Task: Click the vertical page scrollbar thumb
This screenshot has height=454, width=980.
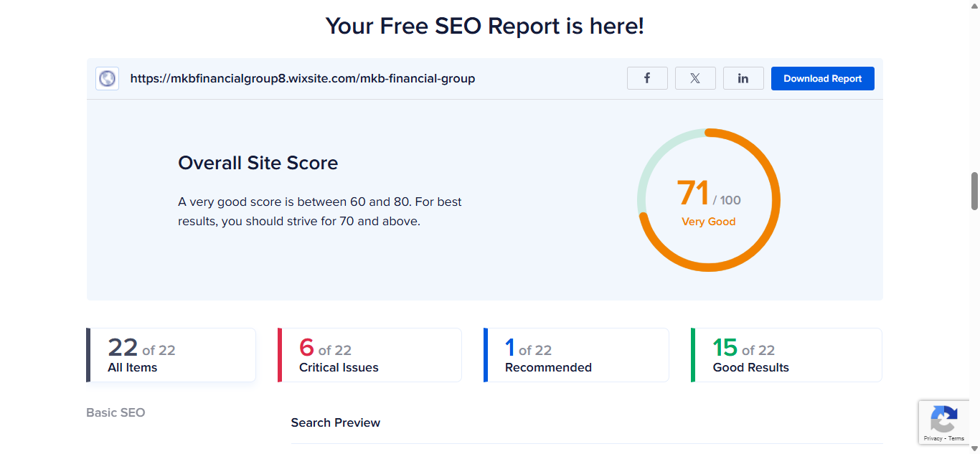Action: (x=974, y=191)
